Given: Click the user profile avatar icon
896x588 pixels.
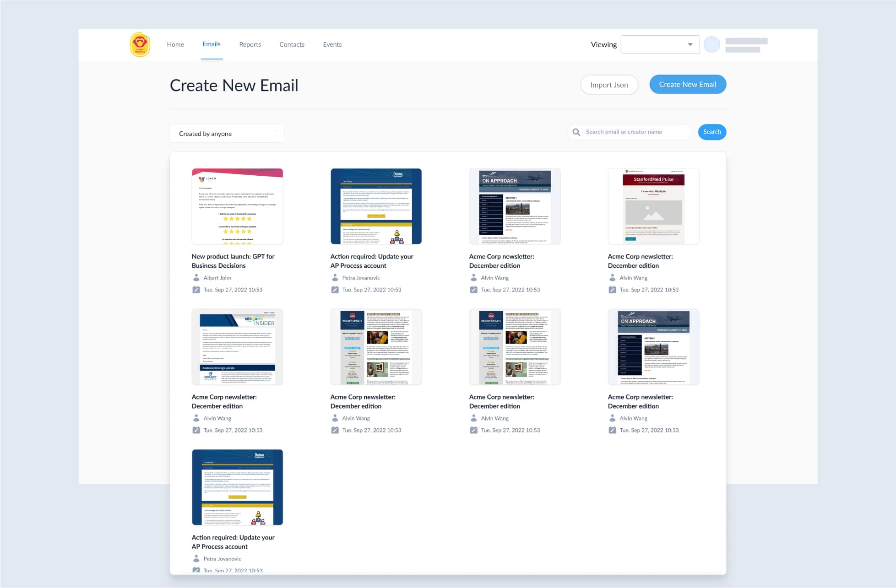Looking at the screenshot, I should 712,44.
